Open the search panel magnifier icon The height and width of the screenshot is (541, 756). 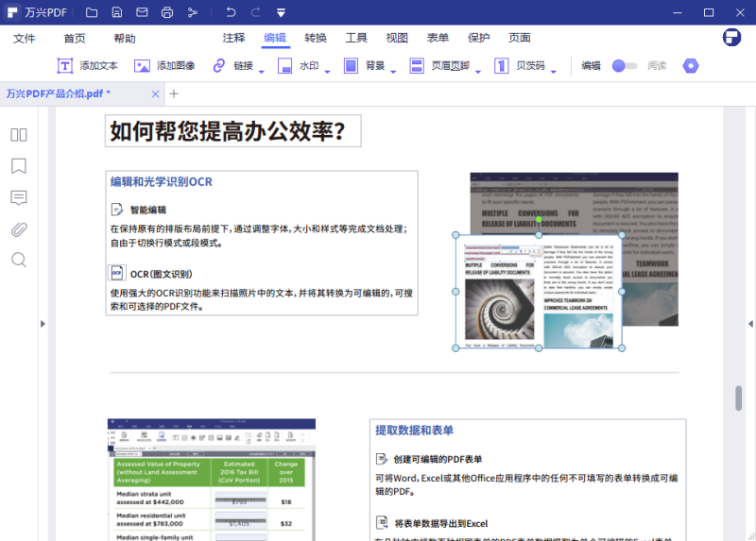pos(19,261)
